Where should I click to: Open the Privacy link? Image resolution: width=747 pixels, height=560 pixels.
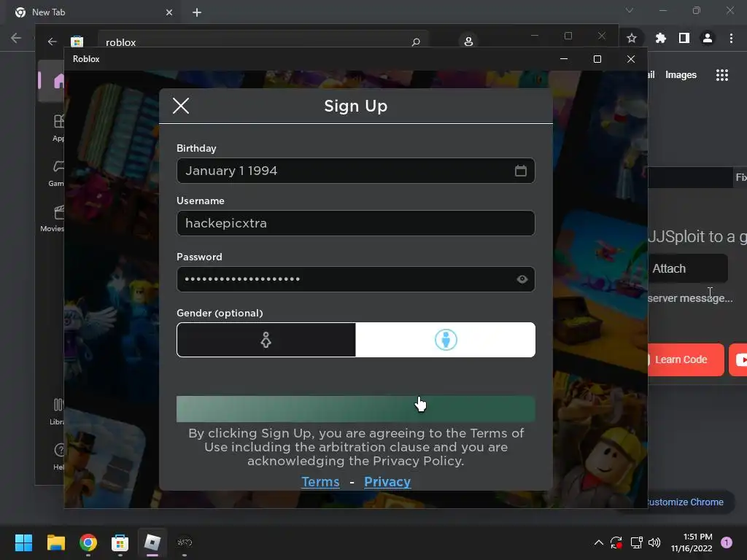[x=387, y=482]
